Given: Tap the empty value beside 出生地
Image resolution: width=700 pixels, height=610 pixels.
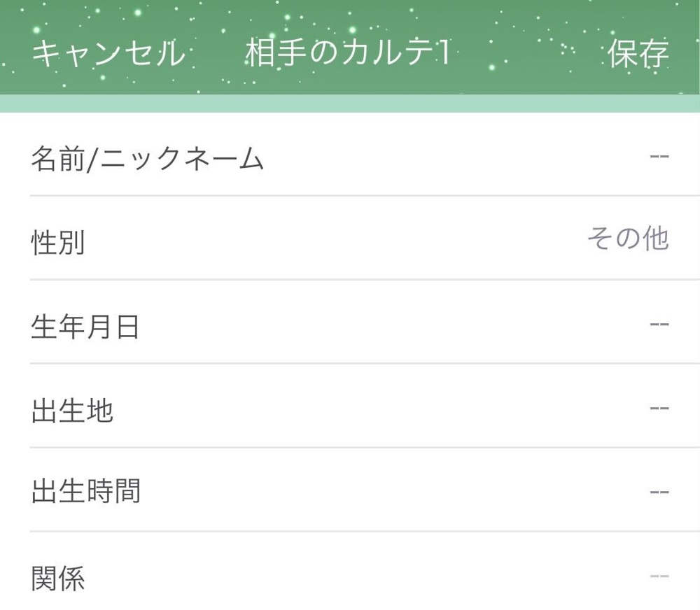Looking at the screenshot, I should (659, 409).
